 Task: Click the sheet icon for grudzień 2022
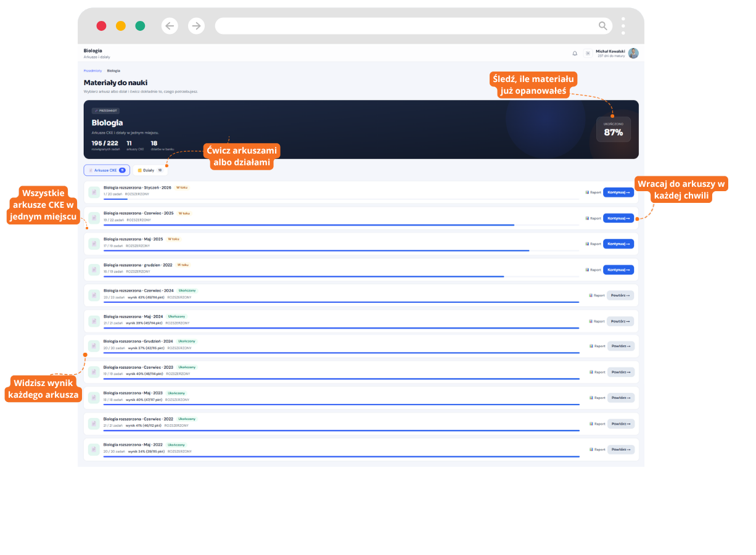pos(94,270)
